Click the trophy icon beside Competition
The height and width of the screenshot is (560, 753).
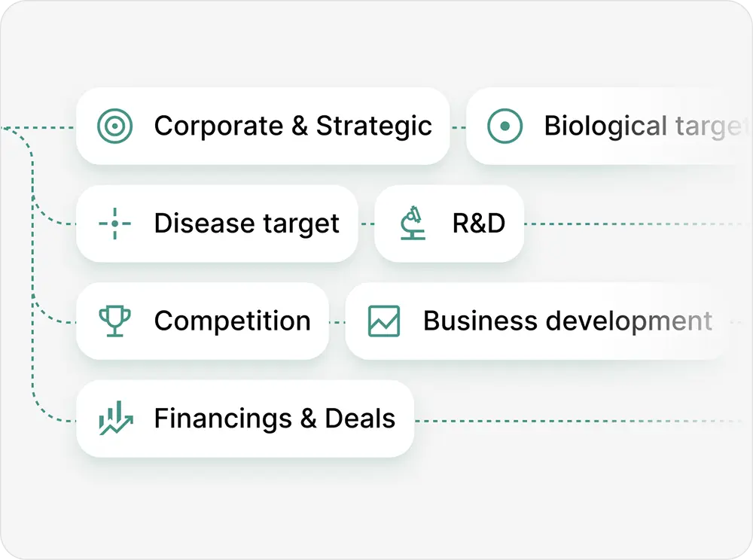point(115,321)
